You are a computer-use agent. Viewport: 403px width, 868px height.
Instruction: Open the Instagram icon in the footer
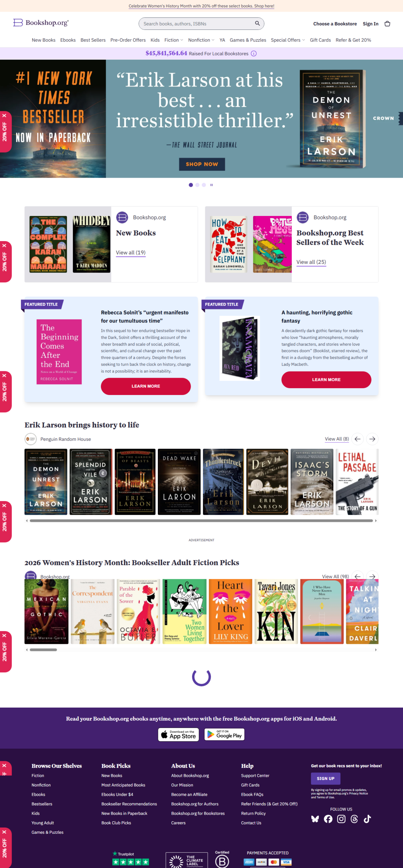click(x=341, y=819)
